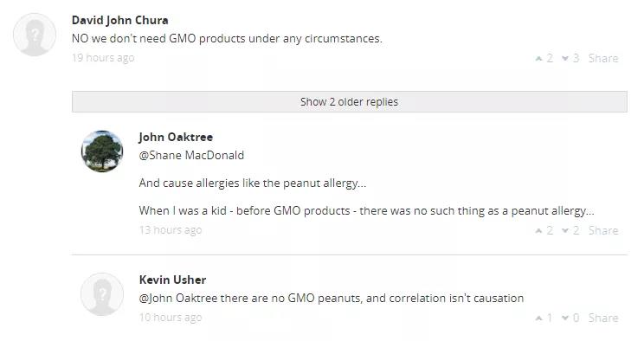Viewport: 644px width, 341px height.
Task: Follow the @Shane MacDonald mention
Action: pos(191,155)
